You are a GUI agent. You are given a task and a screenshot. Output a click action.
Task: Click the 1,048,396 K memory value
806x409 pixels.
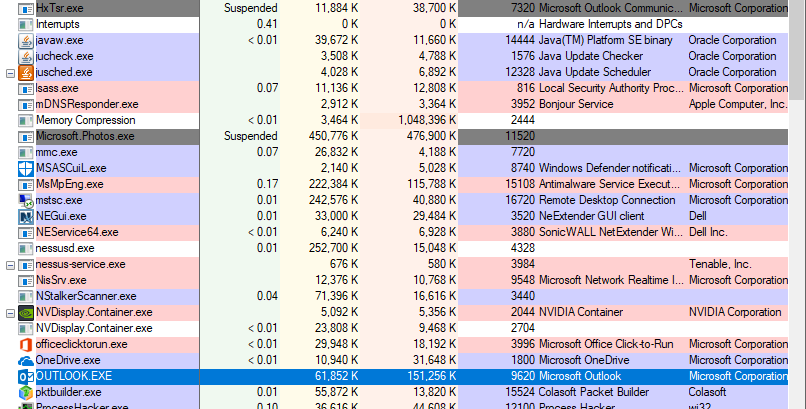427,120
